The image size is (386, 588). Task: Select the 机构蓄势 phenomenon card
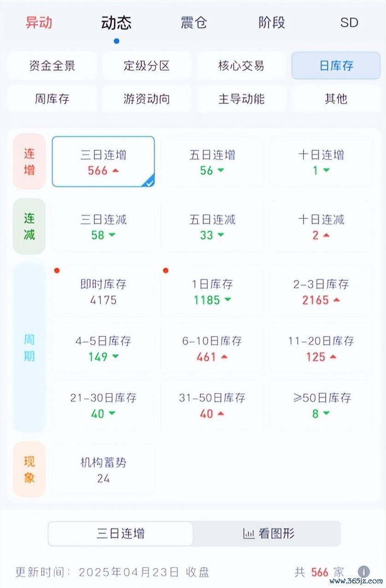[103, 470]
